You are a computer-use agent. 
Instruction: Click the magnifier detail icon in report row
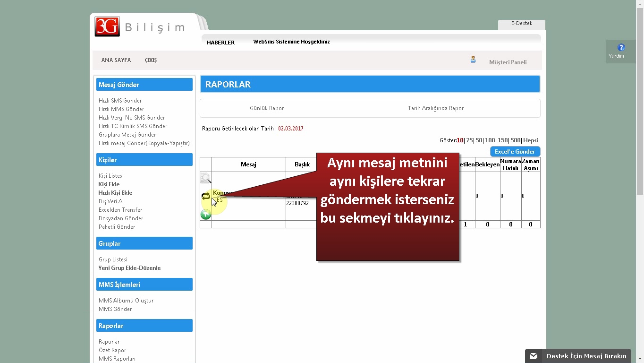205,178
